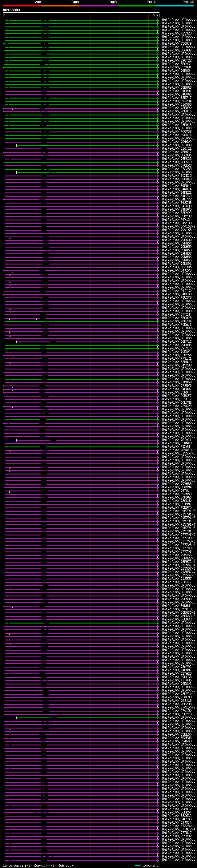Select the UniRef100_Q9U6Q0 label
197x868 pixels.
176,240
